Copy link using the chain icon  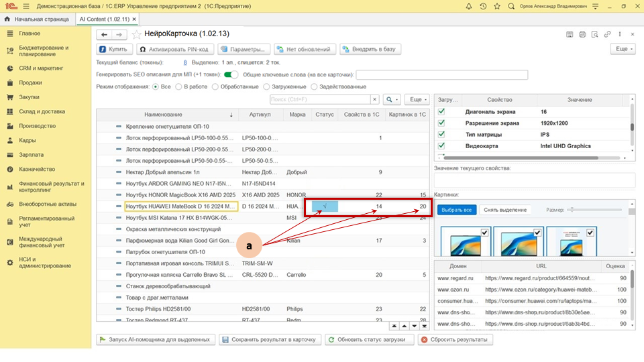(607, 34)
